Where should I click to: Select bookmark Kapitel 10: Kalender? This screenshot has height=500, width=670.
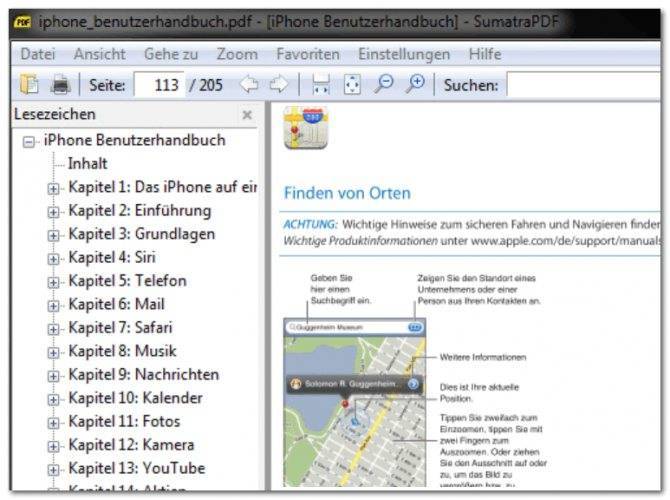(135, 398)
